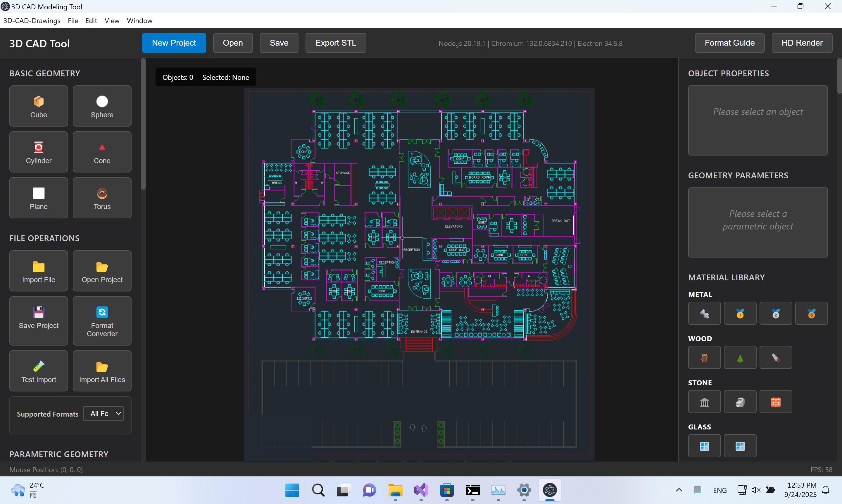842x504 pixels.
Task: Run the Test Import function
Action: (38, 370)
